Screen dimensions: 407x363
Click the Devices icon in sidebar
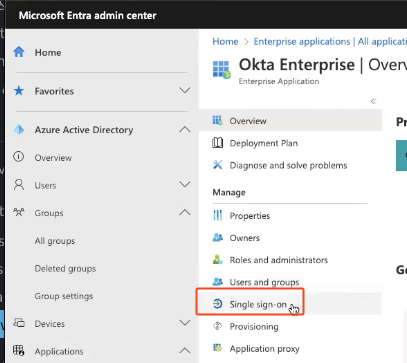[x=19, y=323]
